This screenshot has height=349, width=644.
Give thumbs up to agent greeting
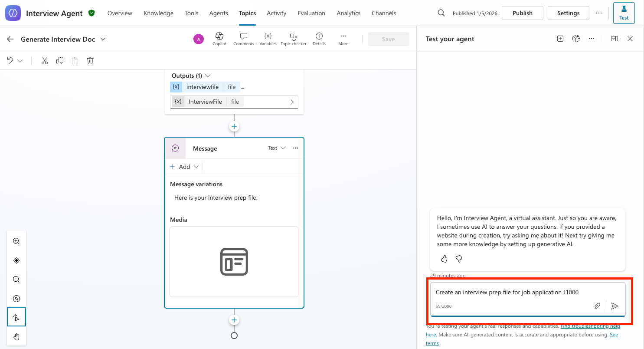click(444, 259)
